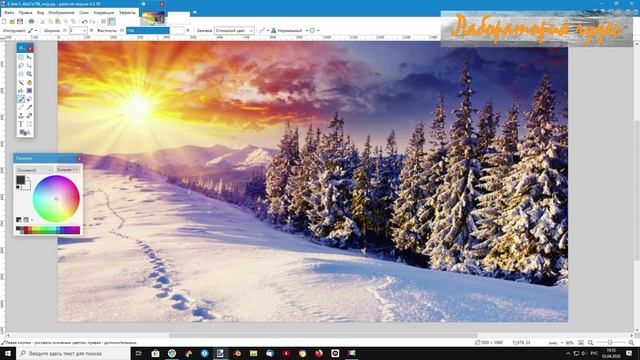Select the Clone Stamp tool

click(21, 116)
